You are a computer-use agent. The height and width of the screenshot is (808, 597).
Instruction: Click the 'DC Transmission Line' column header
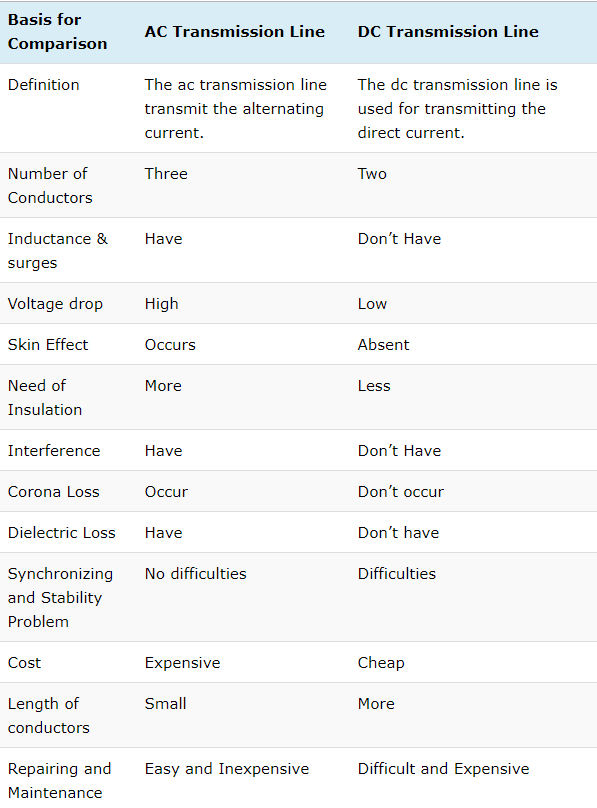[x=448, y=32]
